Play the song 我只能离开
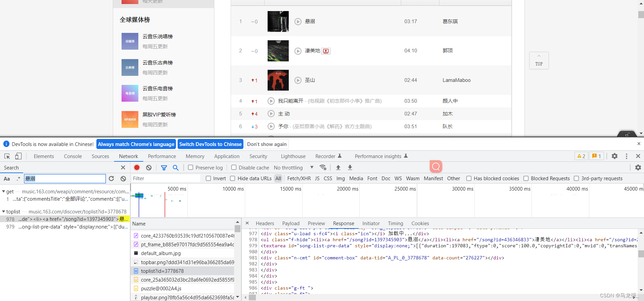The image size is (644, 301). point(271,101)
